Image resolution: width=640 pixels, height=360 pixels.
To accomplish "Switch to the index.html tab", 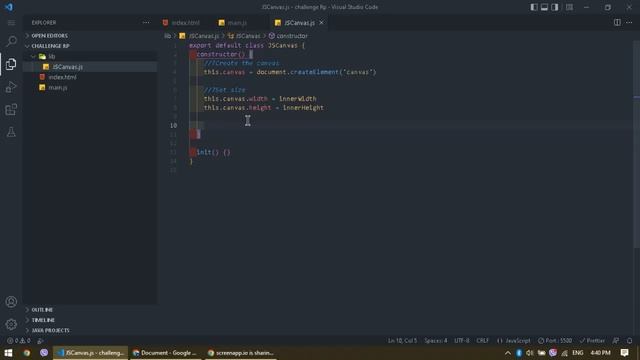I will [181, 23].
